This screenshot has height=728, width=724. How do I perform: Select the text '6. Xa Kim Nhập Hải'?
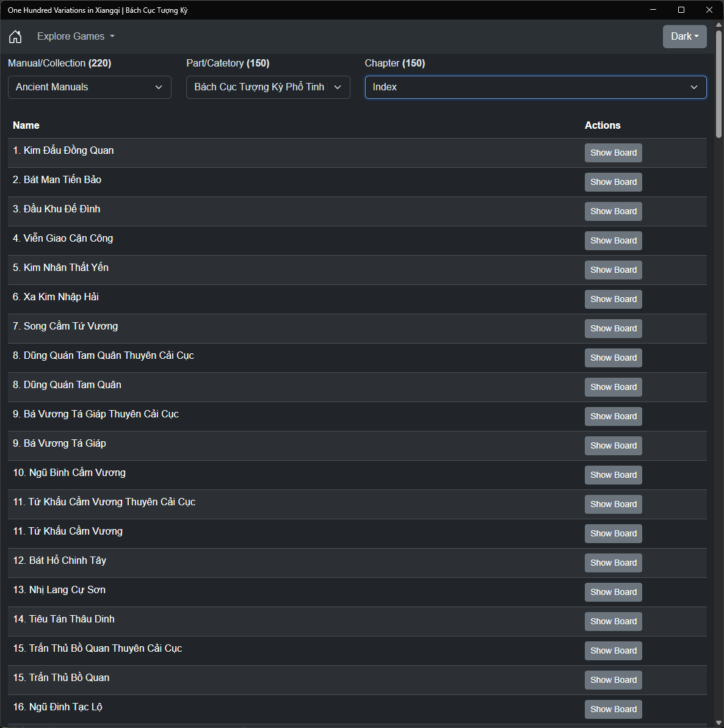56,297
